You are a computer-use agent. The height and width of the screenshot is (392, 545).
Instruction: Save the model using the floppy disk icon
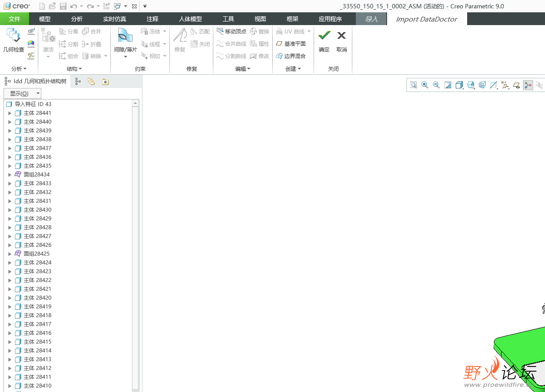point(63,6)
